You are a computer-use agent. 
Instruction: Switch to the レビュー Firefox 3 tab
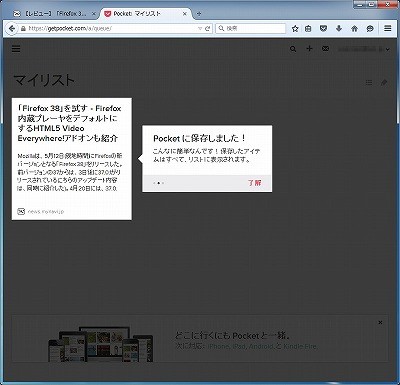[x=55, y=14]
